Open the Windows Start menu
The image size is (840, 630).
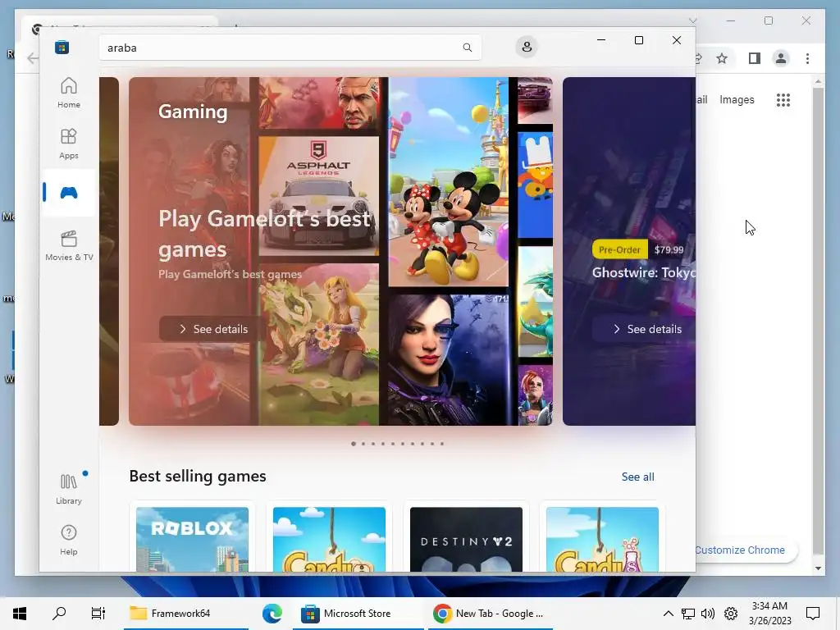(x=20, y=614)
